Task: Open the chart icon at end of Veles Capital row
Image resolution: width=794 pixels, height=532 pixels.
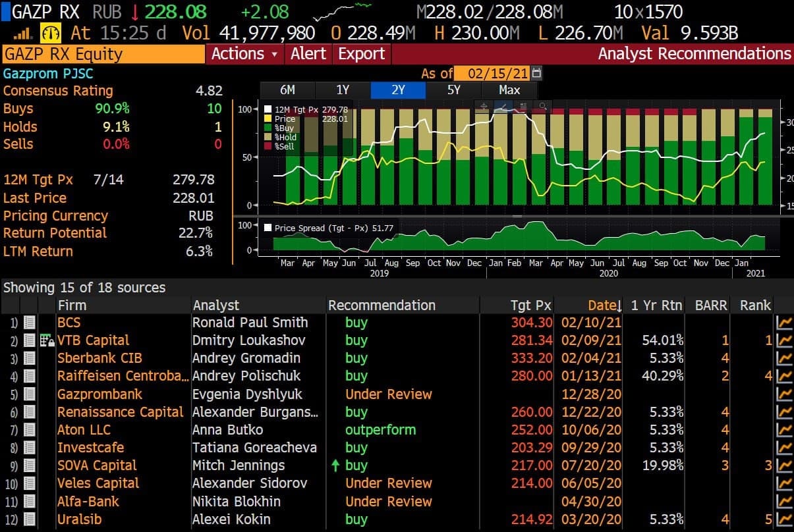Action: [784, 483]
